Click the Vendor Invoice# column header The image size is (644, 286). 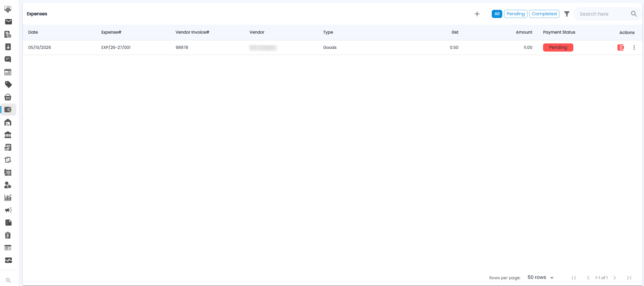click(192, 32)
